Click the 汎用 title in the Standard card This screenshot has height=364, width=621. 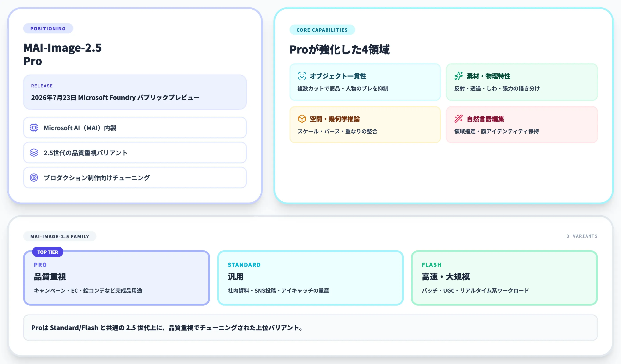[236, 277]
